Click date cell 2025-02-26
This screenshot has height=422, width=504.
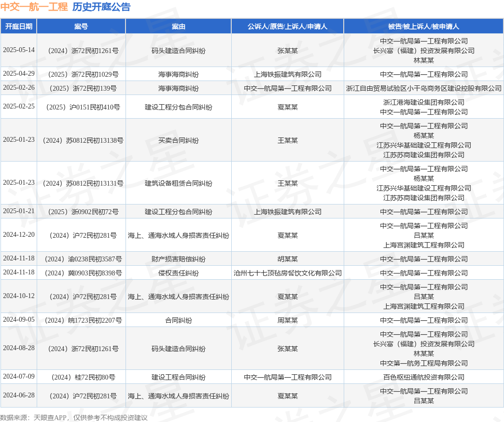pyautogui.click(x=19, y=87)
